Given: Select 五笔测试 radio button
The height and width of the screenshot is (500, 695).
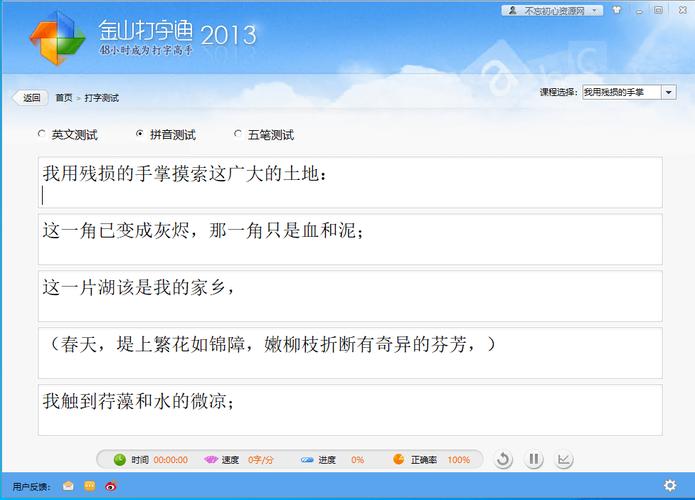Looking at the screenshot, I should [x=238, y=133].
